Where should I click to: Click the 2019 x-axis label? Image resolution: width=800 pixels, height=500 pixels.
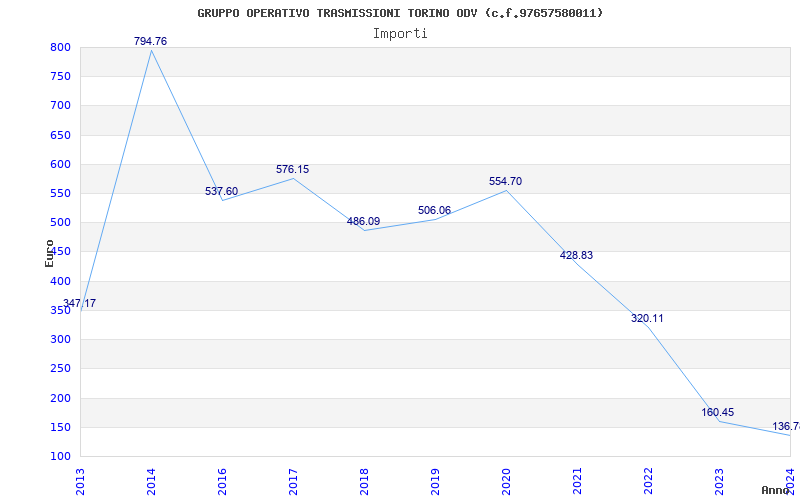435,481
